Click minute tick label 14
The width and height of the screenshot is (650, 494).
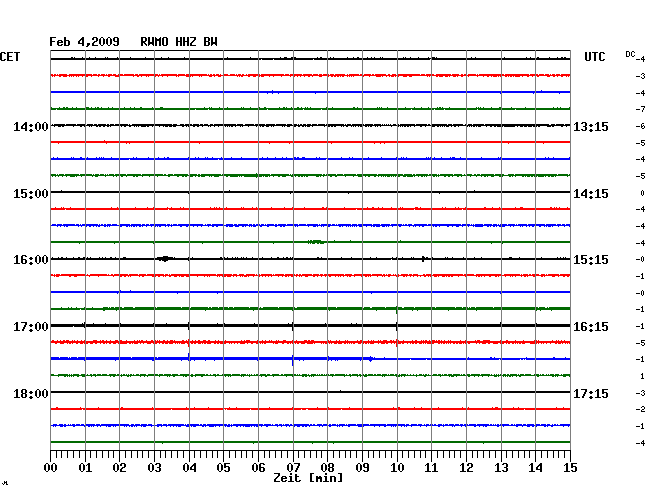point(535,468)
